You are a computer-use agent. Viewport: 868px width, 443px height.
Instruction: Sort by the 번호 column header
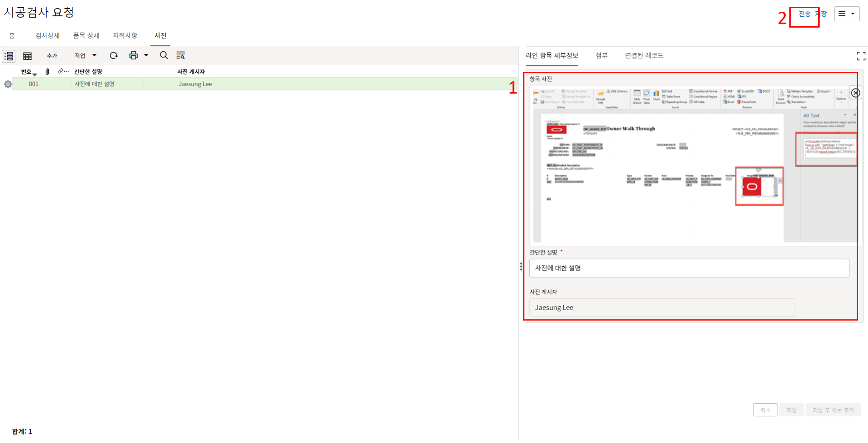click(x=27, y=72)
